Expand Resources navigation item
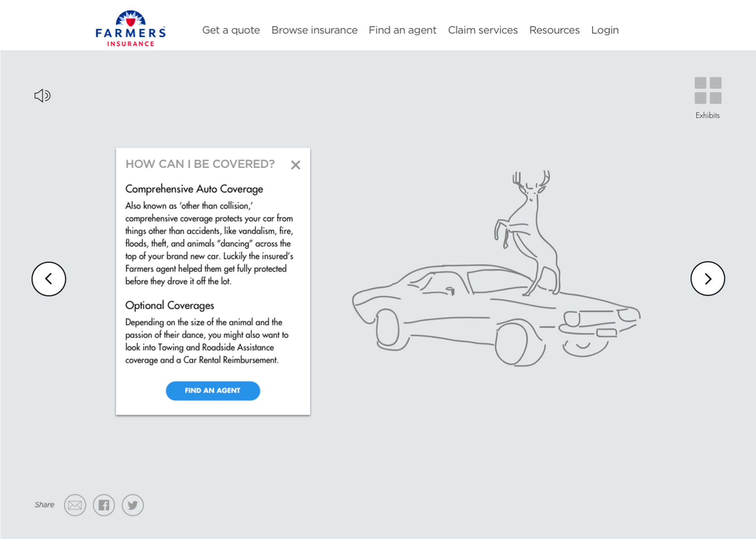 pyautogui.click(x=554, y=30)
